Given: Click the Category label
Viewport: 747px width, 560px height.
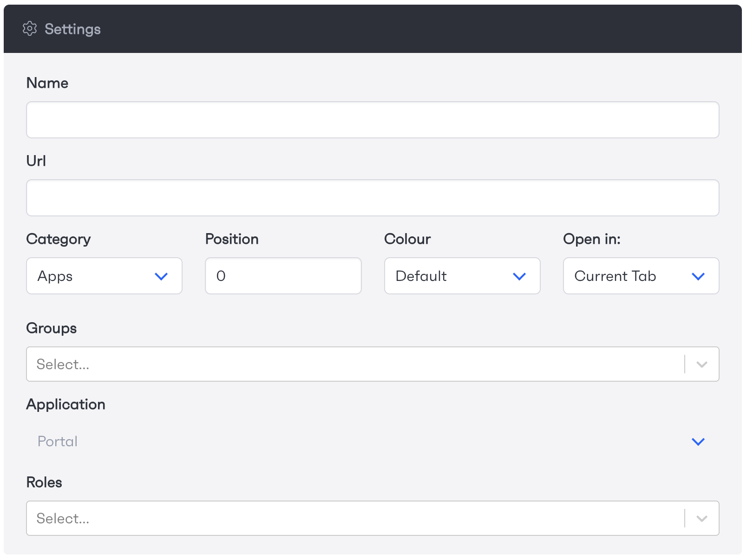Looking at the screenshot, I should [x=59, y=239].
